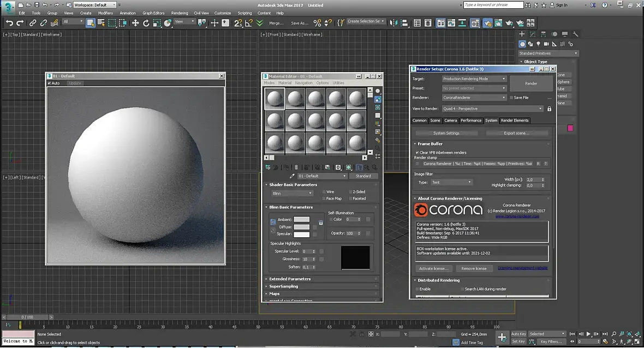Click the Select and Link chain icon
Viewport: 644px width, 348px height.
pyautogui.click(x=33, y=23)
